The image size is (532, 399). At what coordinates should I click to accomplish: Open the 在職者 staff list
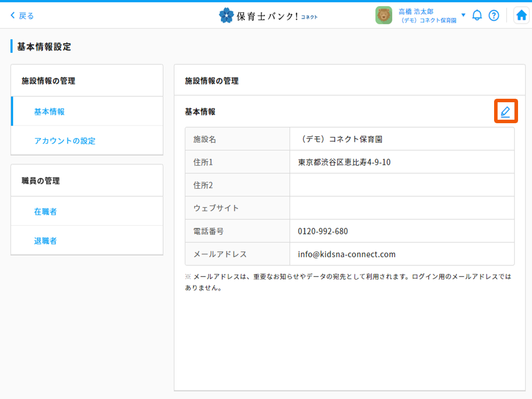tap(45, 211)
